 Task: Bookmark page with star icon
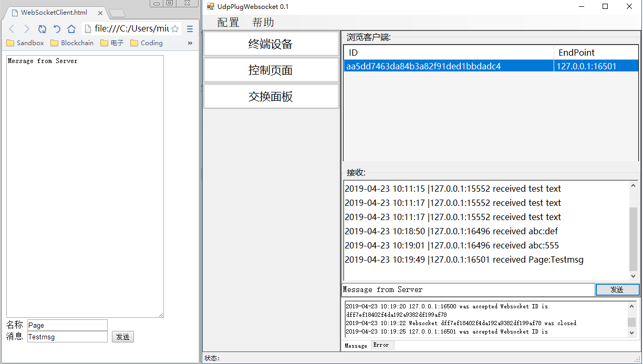click(175, 29)
